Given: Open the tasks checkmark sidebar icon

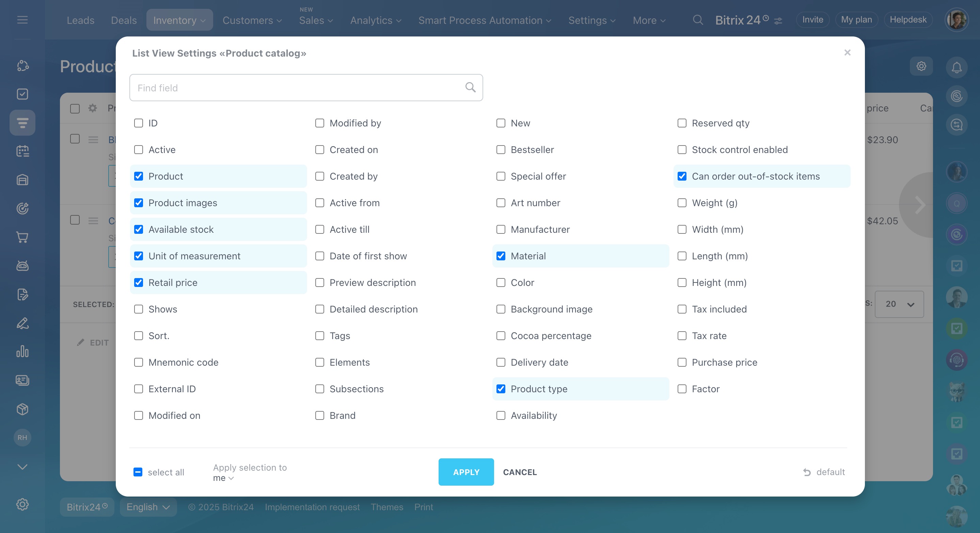Looking at the screenshot, I should tap(22, 94).
